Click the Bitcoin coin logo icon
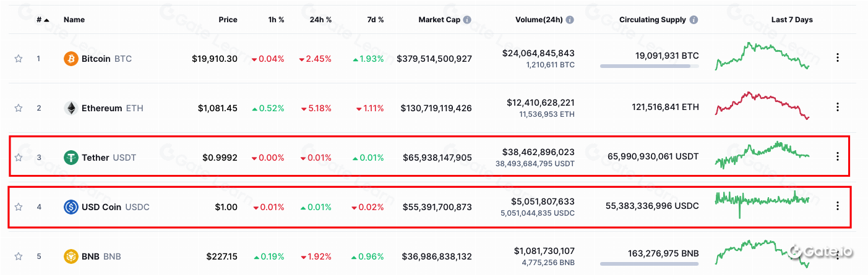The height and width of the screenshot is (275, 868). [x=71, y=59]
